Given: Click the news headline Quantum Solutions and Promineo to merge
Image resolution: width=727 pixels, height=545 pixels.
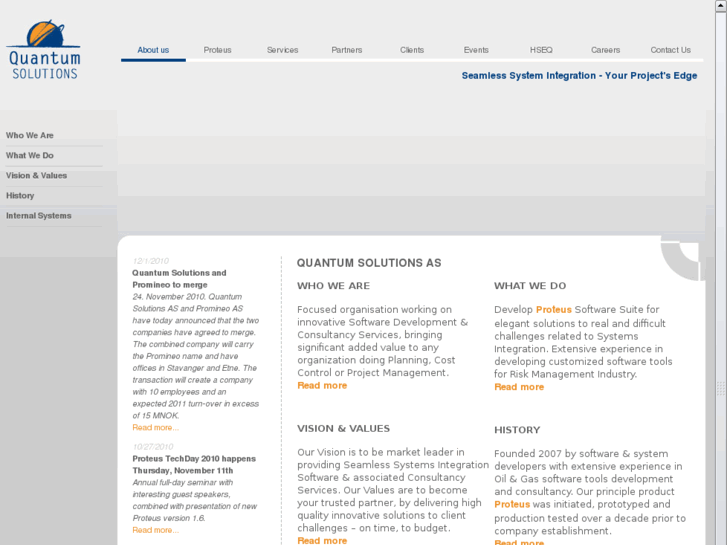Looking at the screenshot, I should coord(179,279).
